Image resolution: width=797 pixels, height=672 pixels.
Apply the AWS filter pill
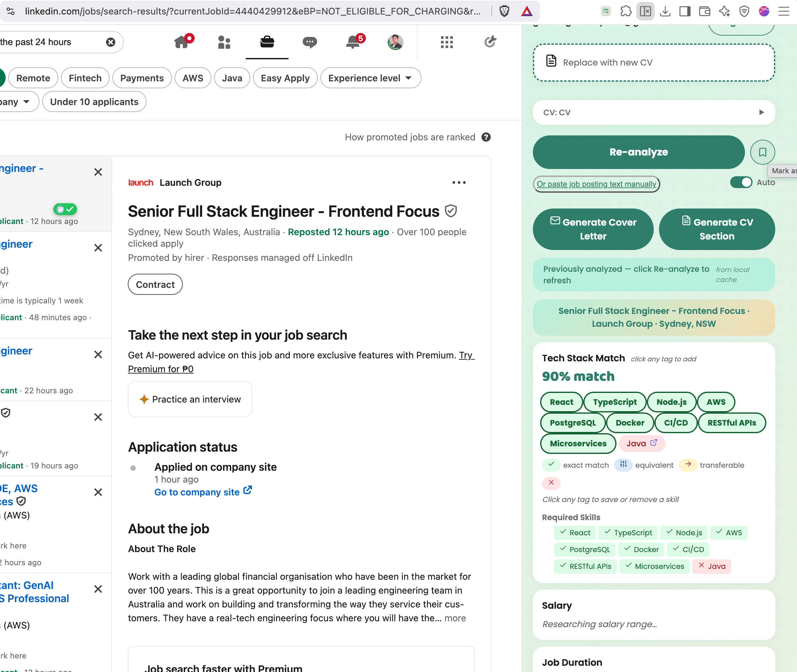coord(193,78)
